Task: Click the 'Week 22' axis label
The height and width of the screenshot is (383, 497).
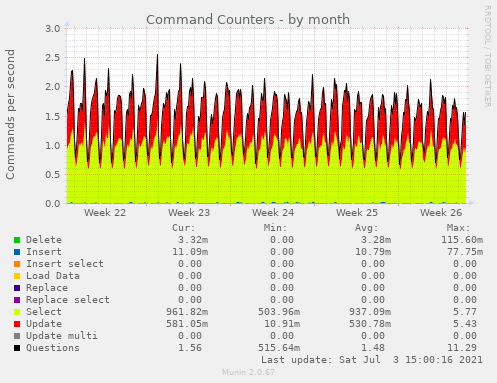Action: [105, 212]
